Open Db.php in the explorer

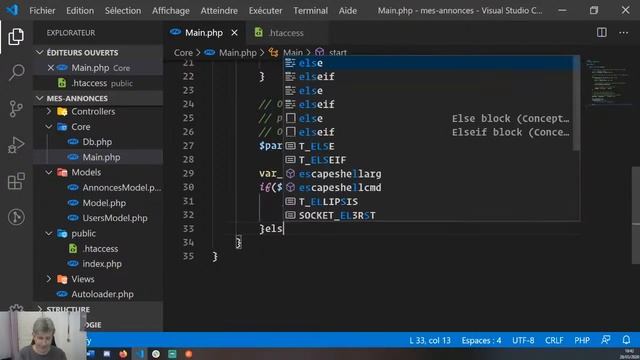coord(98,142)
